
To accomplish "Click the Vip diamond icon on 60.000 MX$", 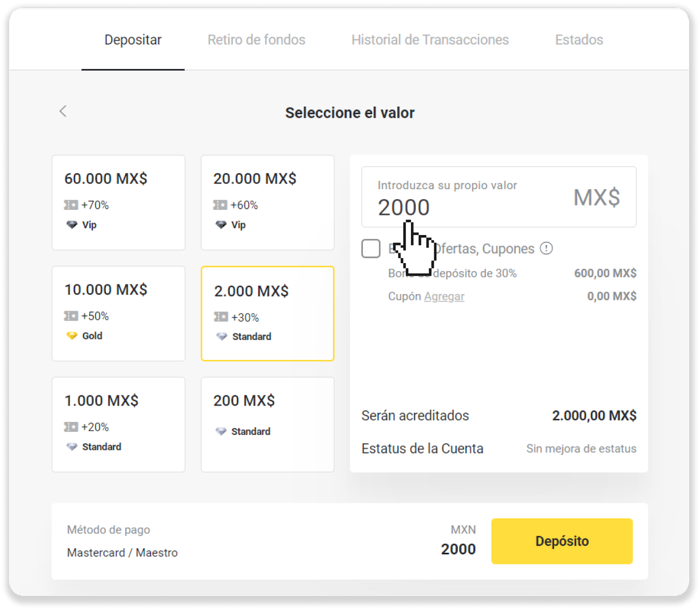I will pyautogui.click(x=72, y=225).
